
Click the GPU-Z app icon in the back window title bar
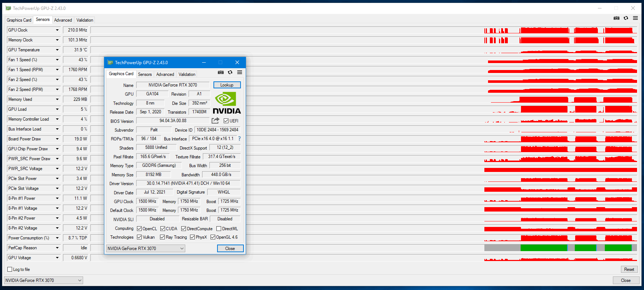[x=8, y=8]
